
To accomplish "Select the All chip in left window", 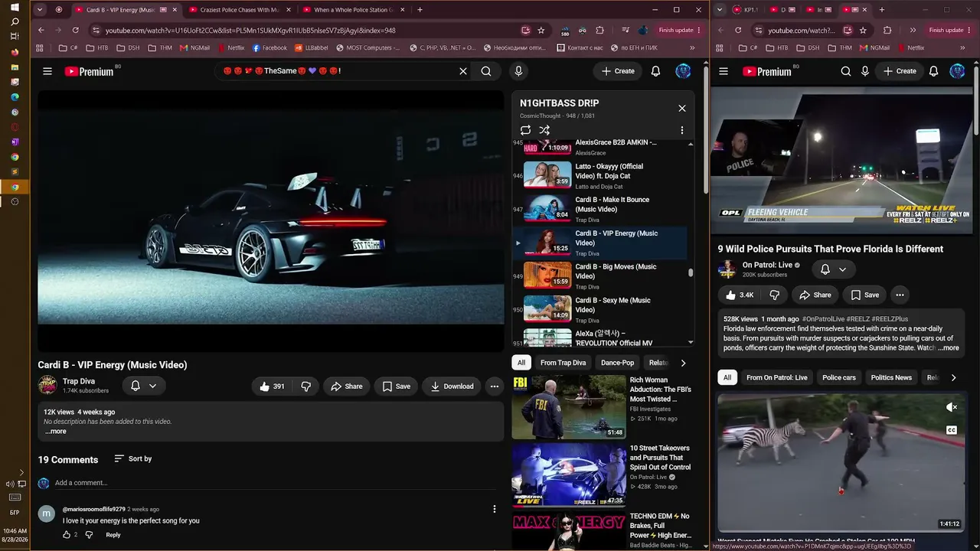I will [521, 363].
